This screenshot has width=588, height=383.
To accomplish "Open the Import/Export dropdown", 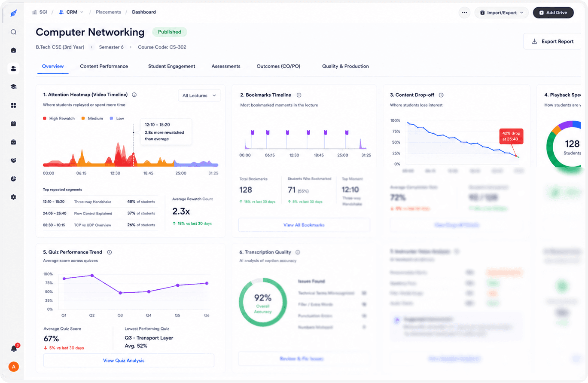I will 502,12.
